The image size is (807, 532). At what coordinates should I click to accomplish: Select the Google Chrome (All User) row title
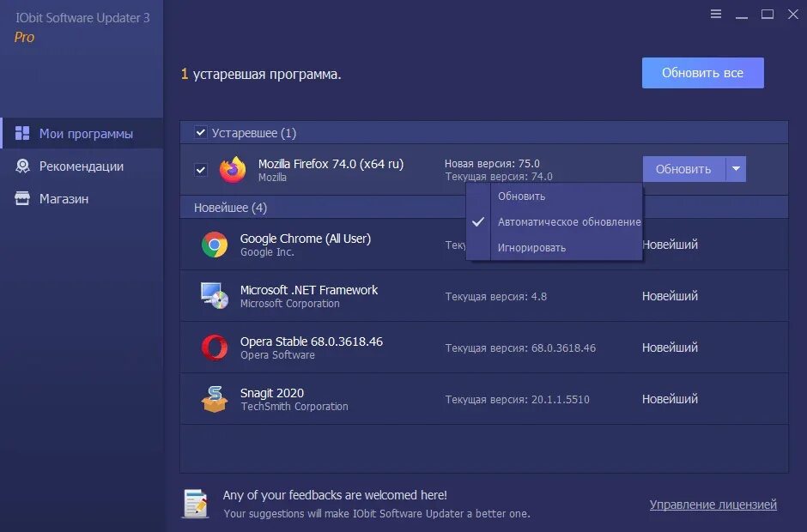pyautogui.click(x=305, y=239)
